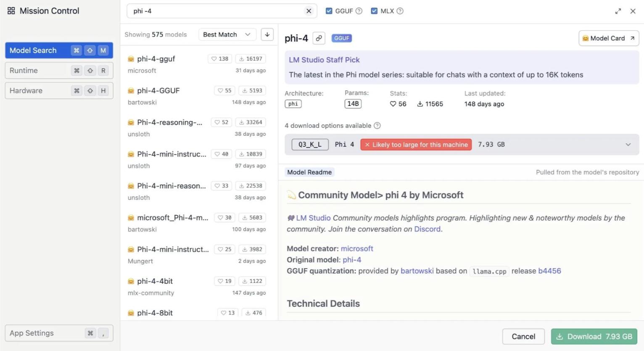Uncheck the GGUF format checkbox
The height and width of the screenshot is (351, 644).
(x=329, y=11)
